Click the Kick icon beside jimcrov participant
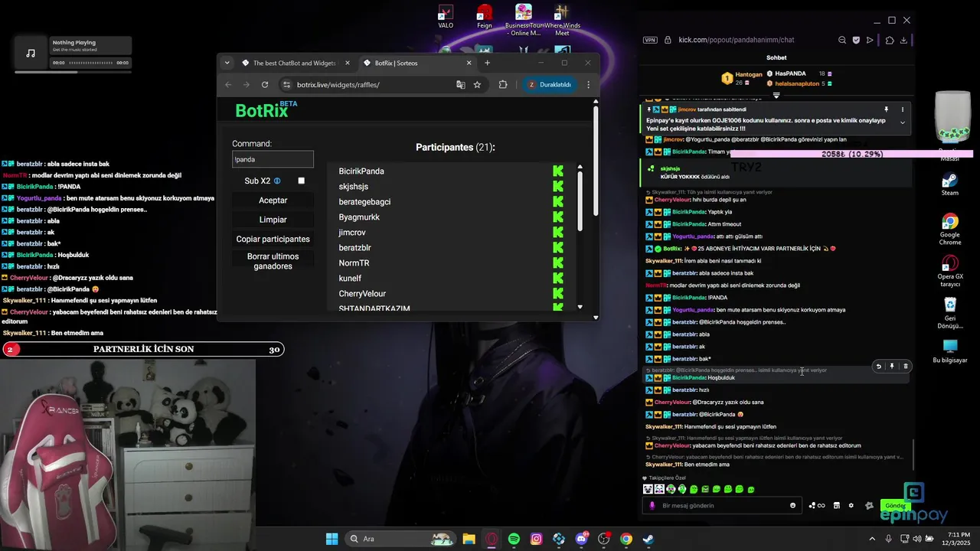 coord(558,232)
